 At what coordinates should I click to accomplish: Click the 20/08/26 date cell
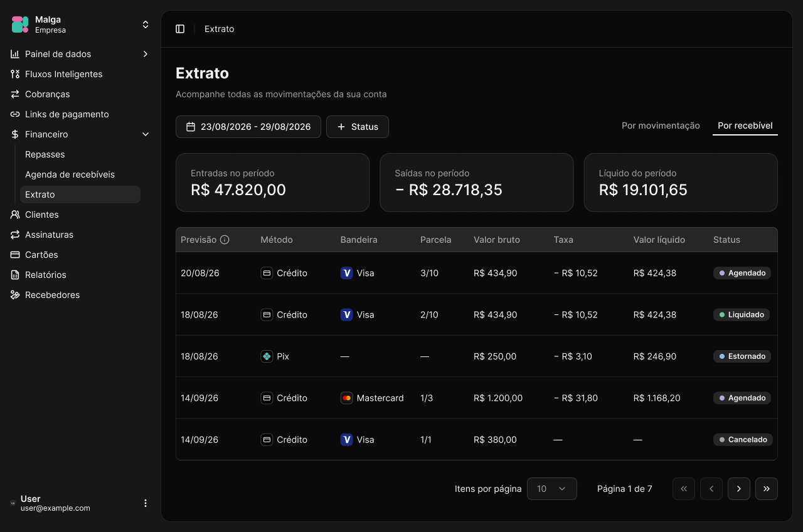[199, 273]
